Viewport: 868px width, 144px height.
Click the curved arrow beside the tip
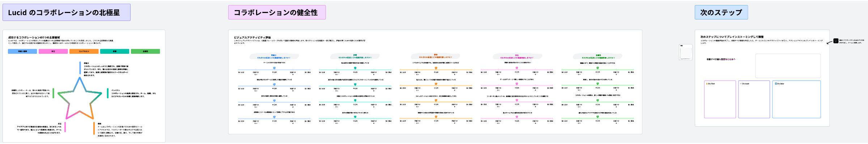pyautogui.click(x=830, y=43)
